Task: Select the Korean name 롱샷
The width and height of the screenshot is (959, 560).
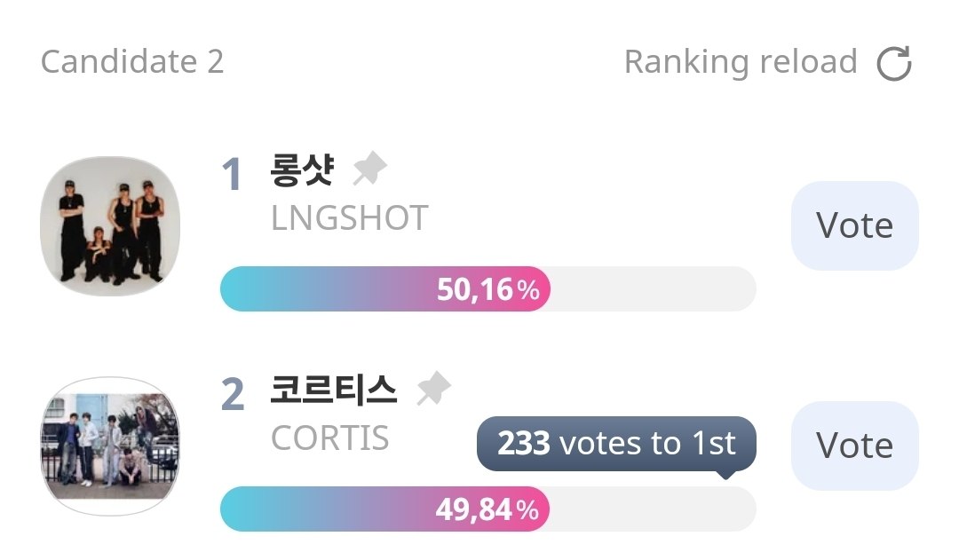Action: (x=302, y=170)
